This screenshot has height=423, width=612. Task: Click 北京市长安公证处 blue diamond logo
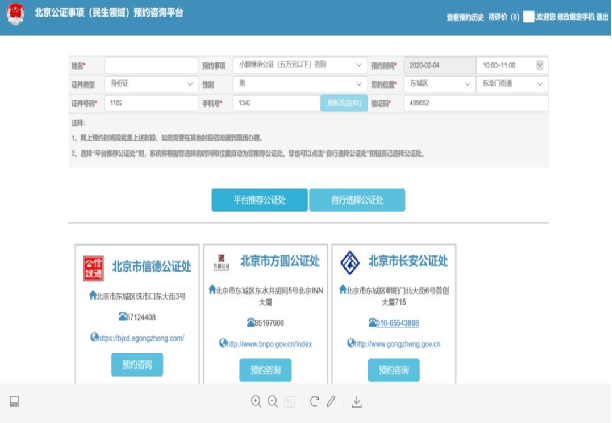(350, 263)
